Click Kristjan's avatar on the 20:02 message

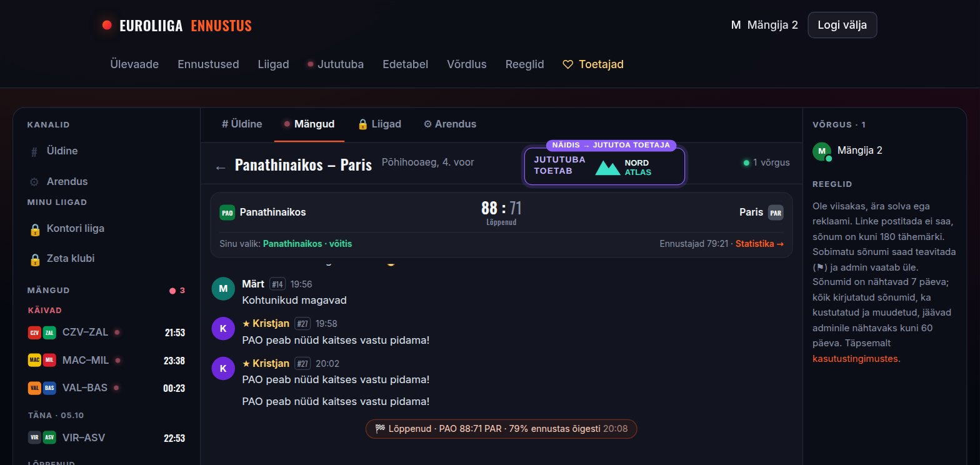point(223,369)
